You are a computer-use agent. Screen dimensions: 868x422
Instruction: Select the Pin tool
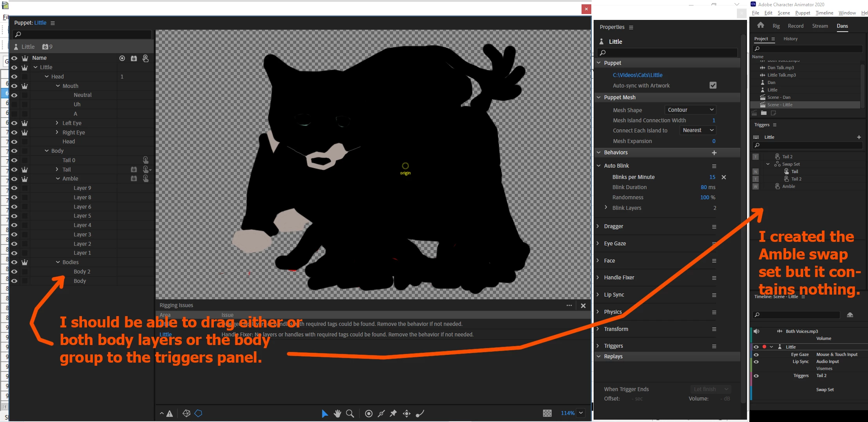pos(393,413)
